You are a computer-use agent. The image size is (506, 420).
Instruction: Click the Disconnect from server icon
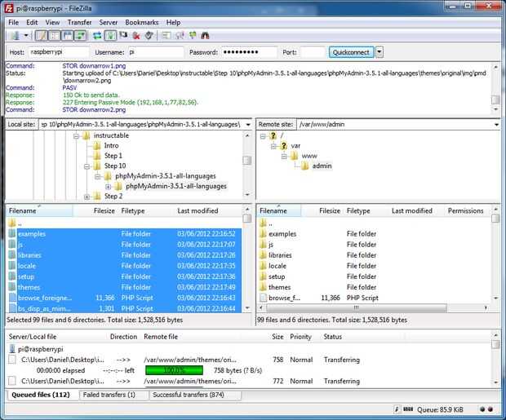click(136, 36)
